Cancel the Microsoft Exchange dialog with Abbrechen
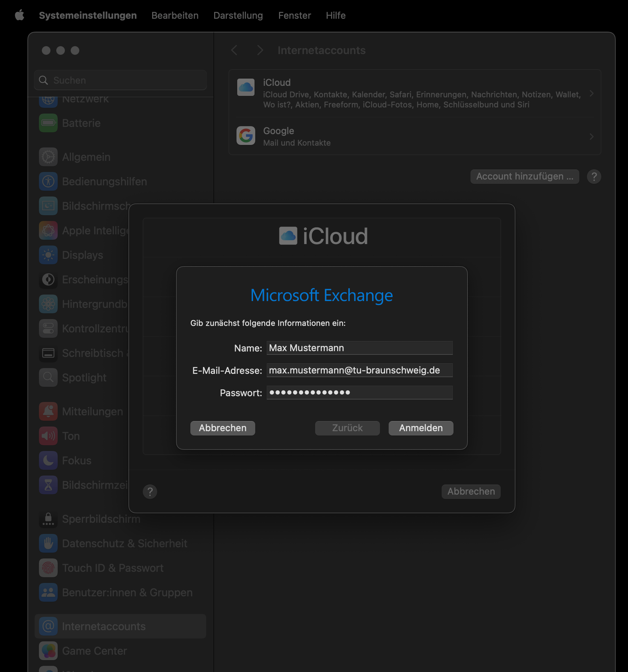628x672 pixels. point(223,428)
